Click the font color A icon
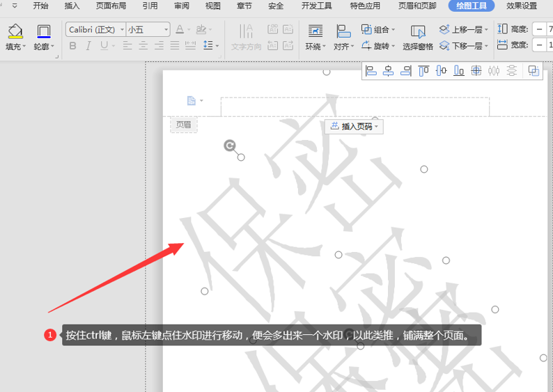The width and height of the screenshot is (553, 392). point(180,29)
